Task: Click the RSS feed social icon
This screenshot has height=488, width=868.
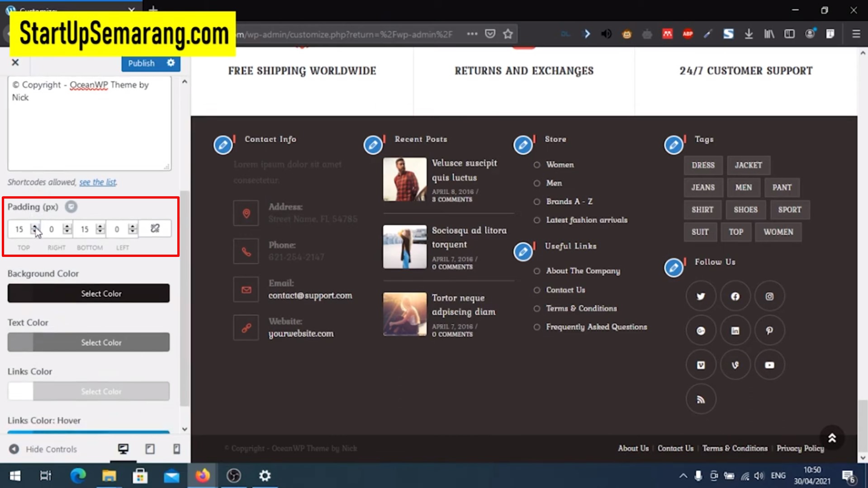Action: point(701,399)
